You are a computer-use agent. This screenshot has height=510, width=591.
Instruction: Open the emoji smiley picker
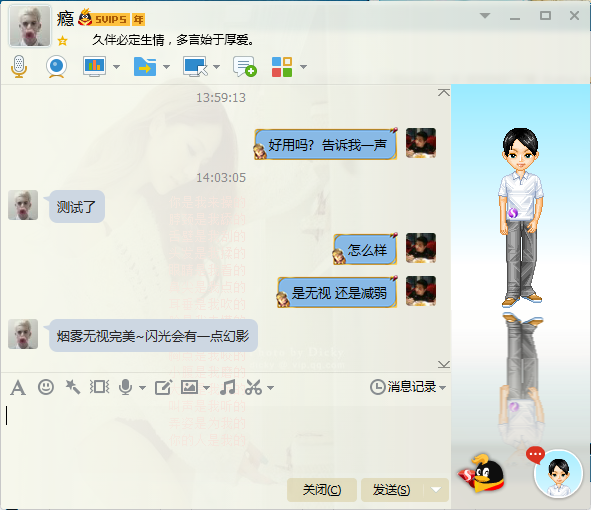point(46,387)
